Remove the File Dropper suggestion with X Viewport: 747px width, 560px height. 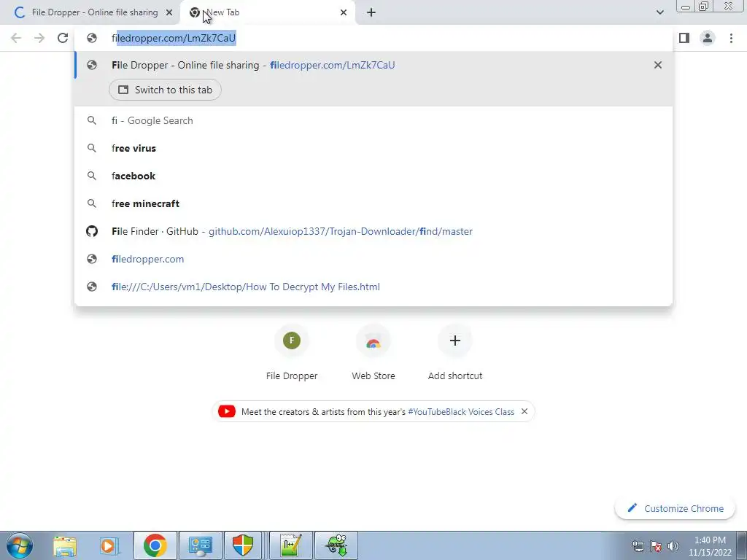click(x=658, y=65)
